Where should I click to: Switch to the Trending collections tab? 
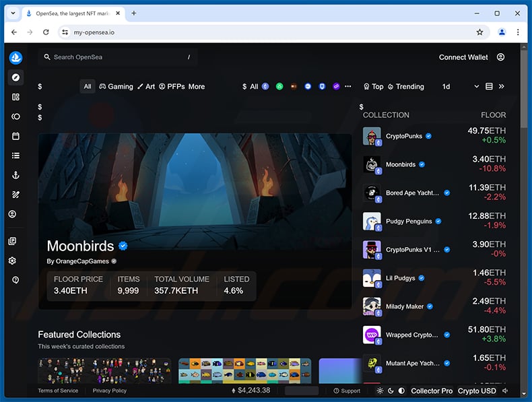pyautogui.click(x=406, y=86)
